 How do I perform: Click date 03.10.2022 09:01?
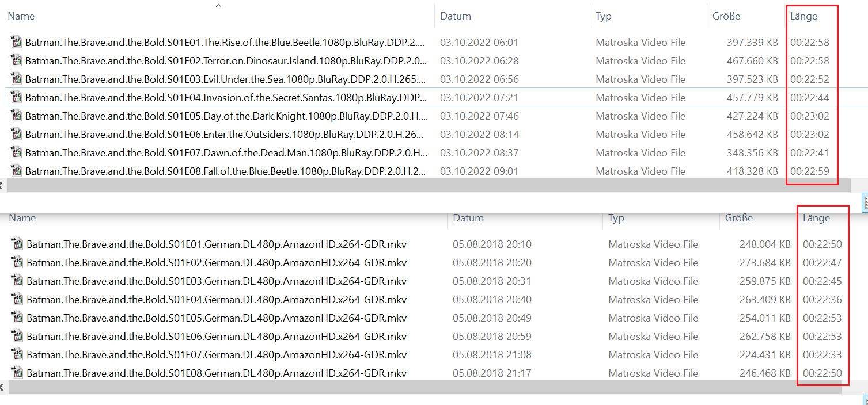[x=479, y=171]
